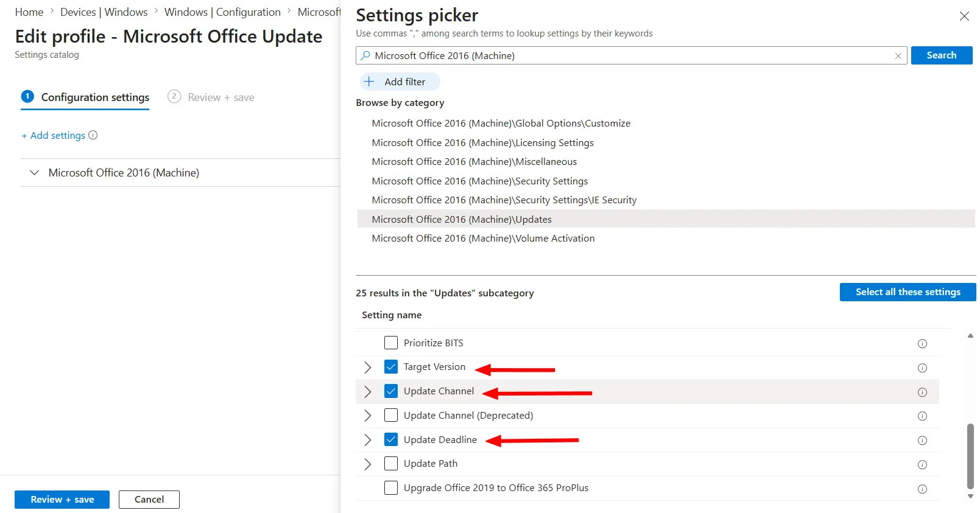Open info icon for Target Version

click(922, 368)
